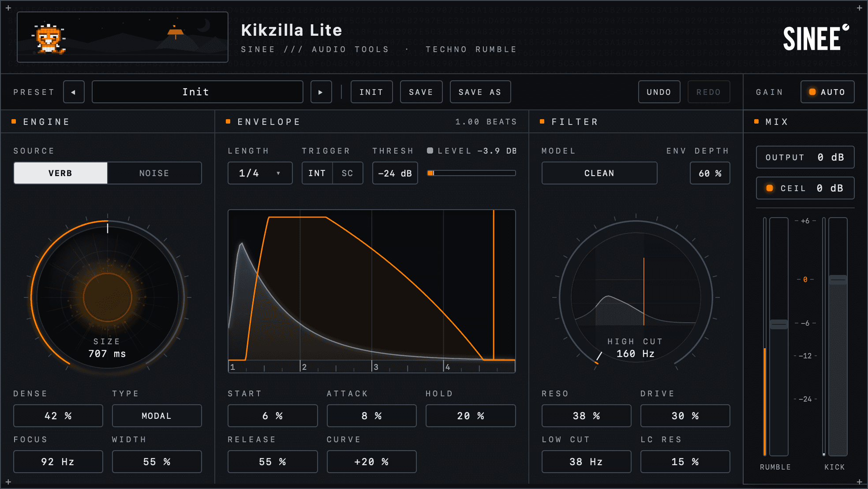
Task: Click the plus corner icon top-right
Action: [x=859, y=8]
